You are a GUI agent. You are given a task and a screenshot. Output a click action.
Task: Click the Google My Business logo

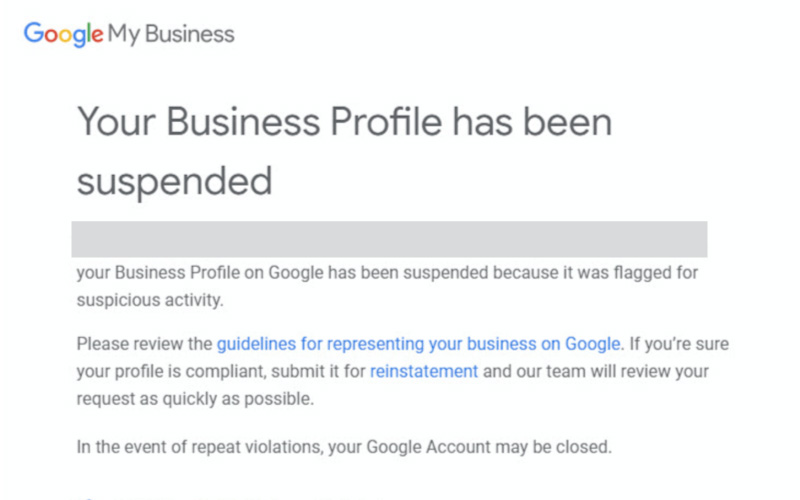point(129,34)
